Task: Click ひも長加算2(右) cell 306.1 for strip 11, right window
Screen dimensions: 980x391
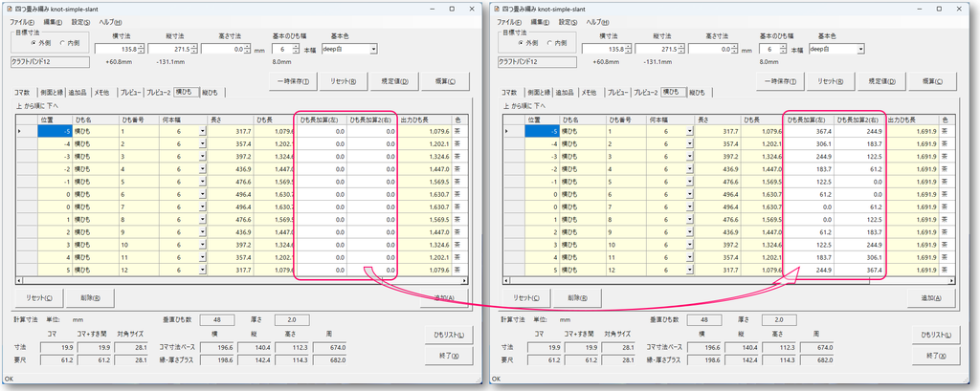Action: (x=859, y=258)
